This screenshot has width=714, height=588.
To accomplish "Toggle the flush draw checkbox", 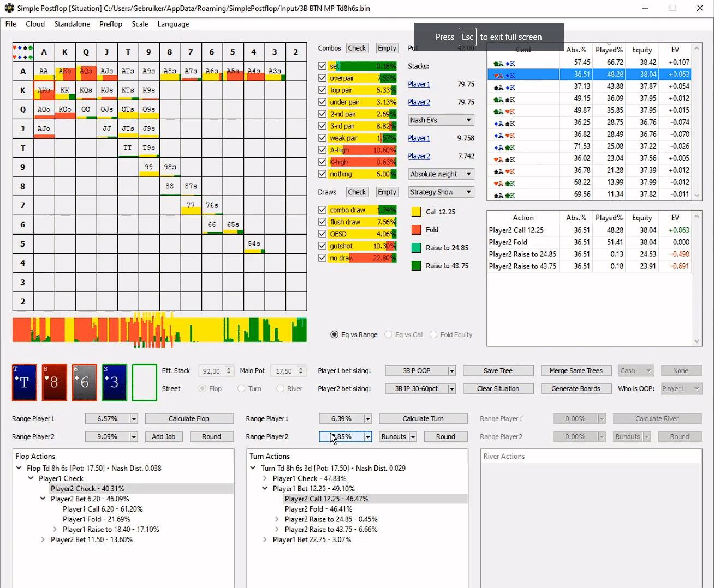I will tap(323, 222).
